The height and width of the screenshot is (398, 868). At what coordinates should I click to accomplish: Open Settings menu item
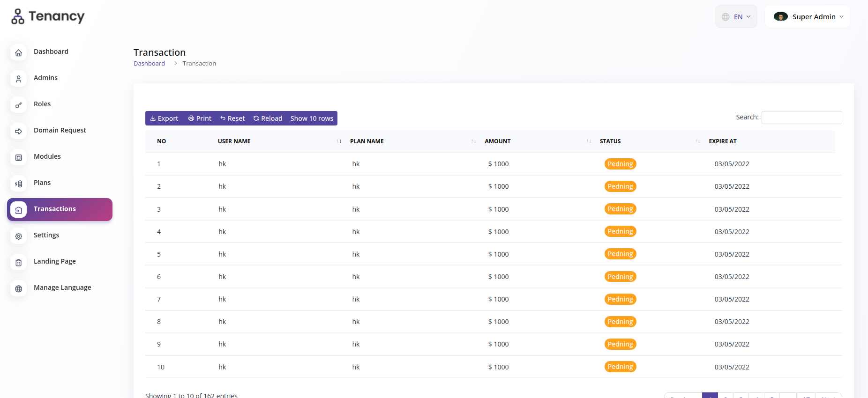(x=46, y=235)
